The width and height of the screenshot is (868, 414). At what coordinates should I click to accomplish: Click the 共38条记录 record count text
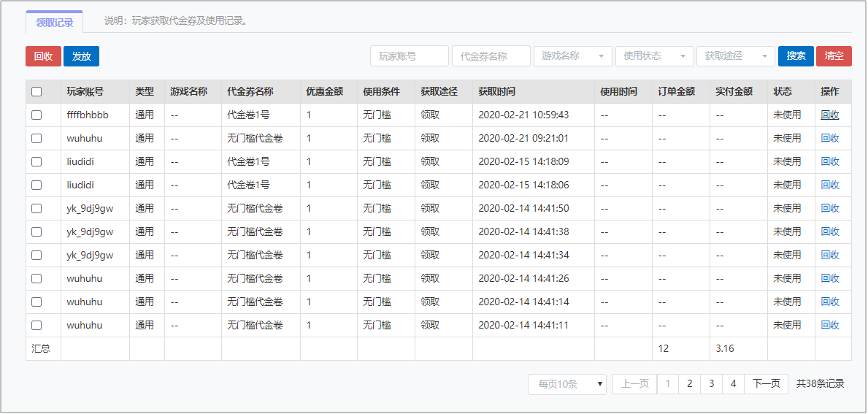[821, 383]
